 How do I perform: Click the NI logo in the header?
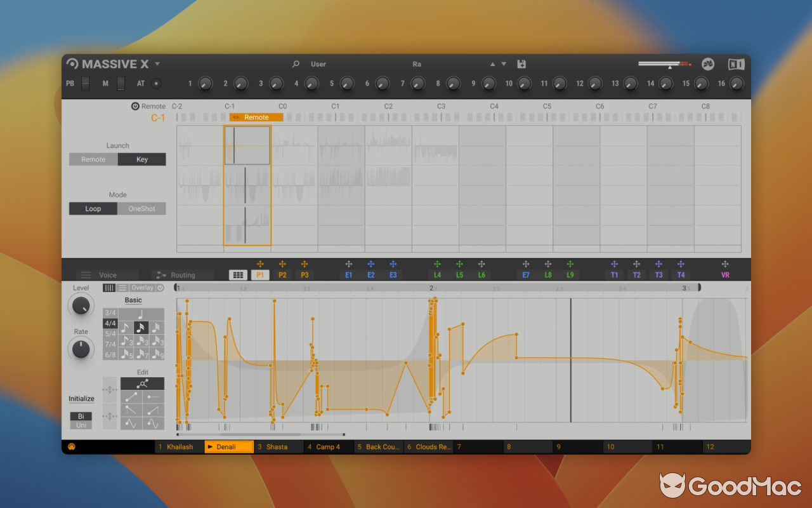735,63
